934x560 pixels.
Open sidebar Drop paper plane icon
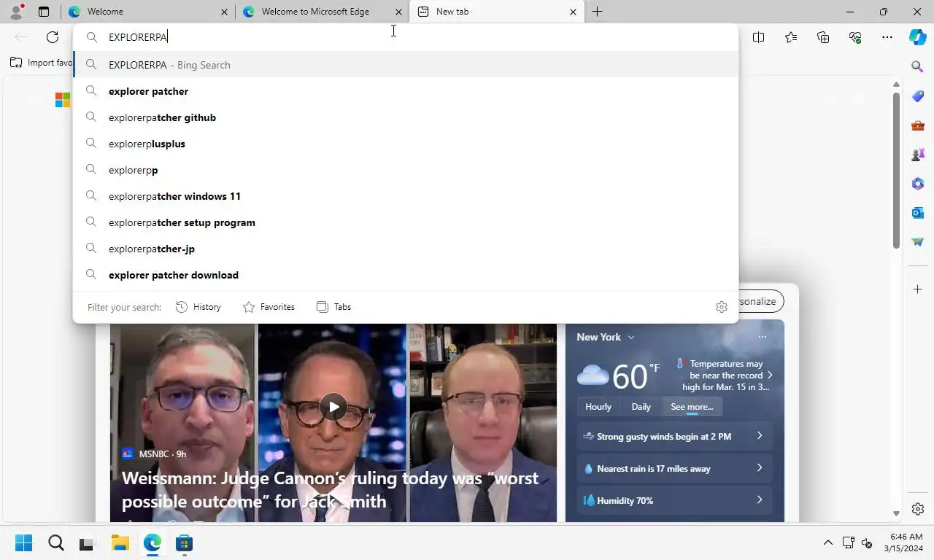918,242
